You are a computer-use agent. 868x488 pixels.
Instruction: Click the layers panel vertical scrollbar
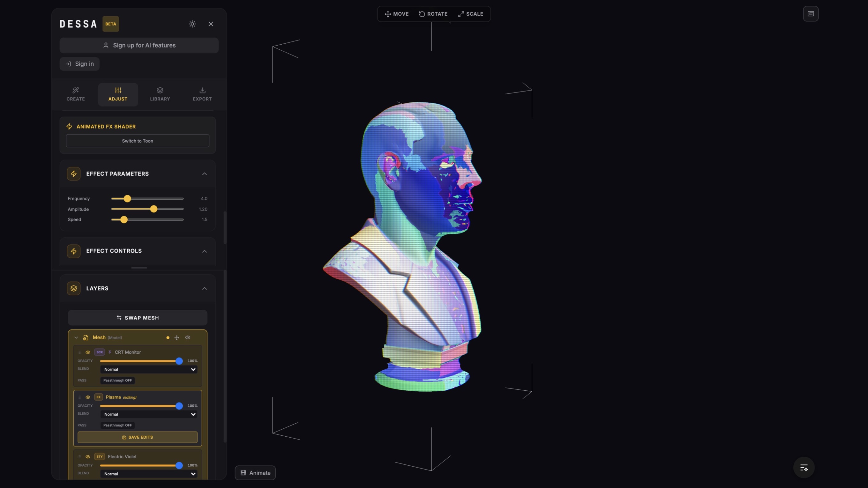[x=225, y=356]
